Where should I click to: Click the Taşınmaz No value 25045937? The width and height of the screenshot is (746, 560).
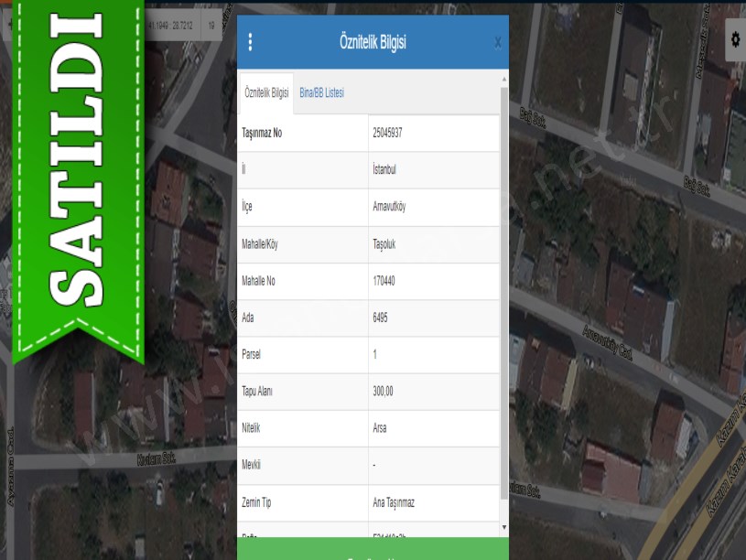[387, 133]
